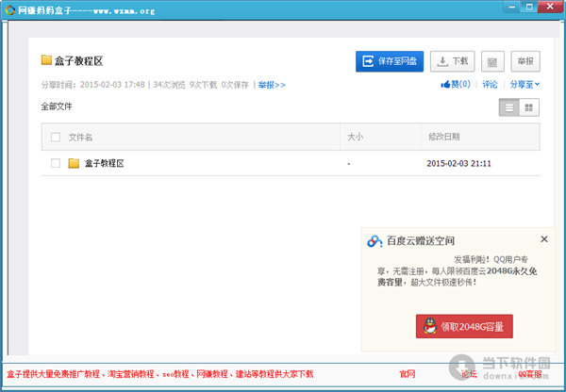The height and width of the screenshot is (392, 566).
Task: Close the 百度云赠送空间 popup
Action: 544,239
